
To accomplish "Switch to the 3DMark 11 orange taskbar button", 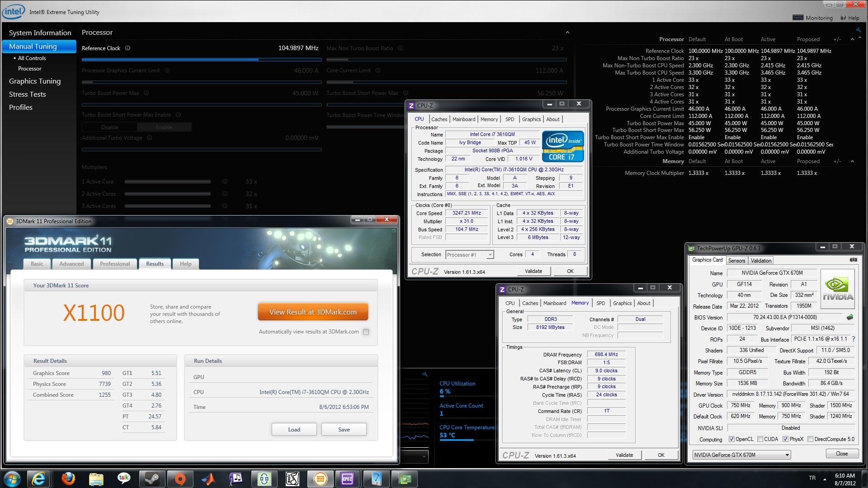I will (320, 479).
